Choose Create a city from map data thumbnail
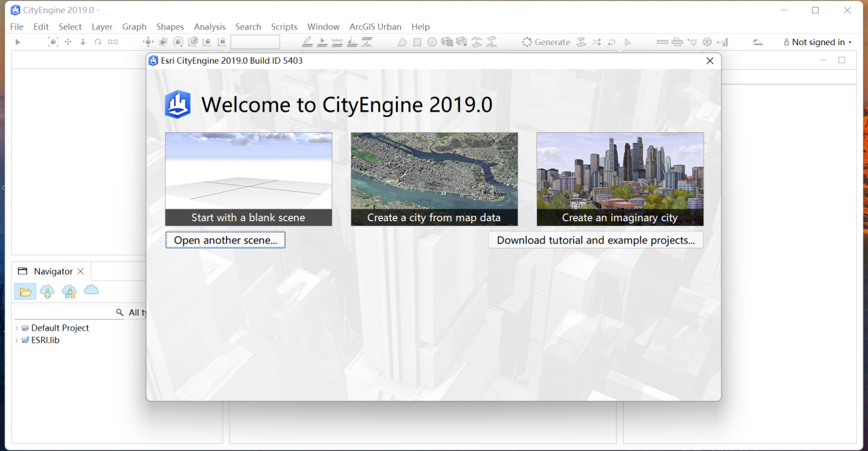This screenshot has height=451, width=868. pyautogui.click(x=434, y=179)
